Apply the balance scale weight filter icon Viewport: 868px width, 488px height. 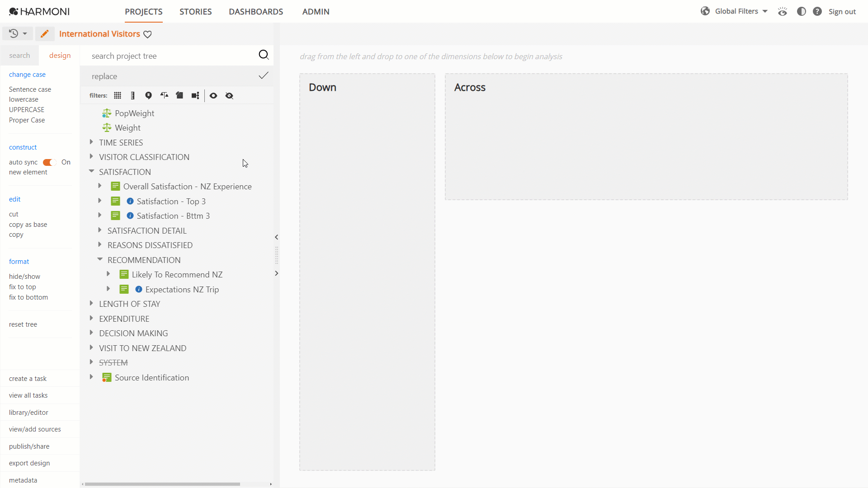pos(164,95)
